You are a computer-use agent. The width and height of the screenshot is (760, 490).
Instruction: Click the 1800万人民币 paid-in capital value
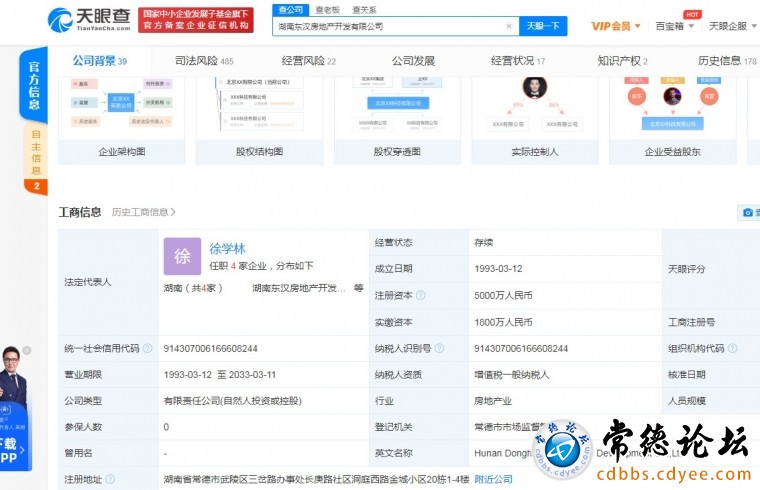(503, 322)
